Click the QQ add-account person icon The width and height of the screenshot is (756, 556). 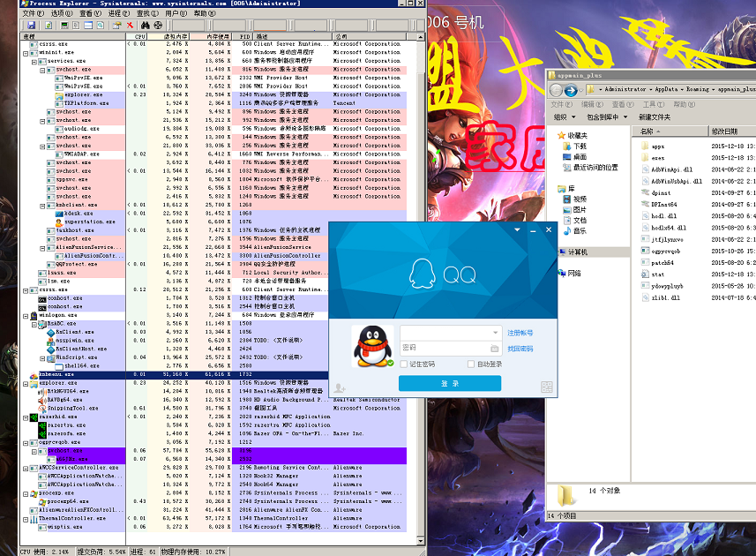340,387
